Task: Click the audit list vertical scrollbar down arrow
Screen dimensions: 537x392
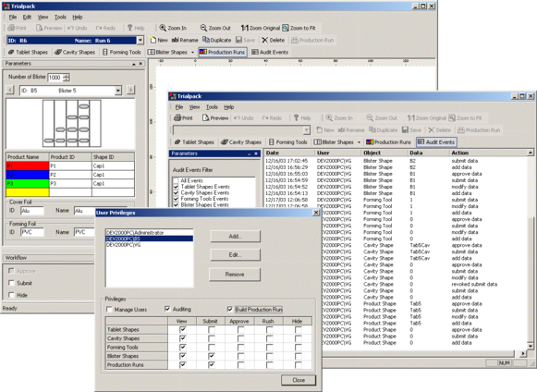Action: click(x=531, y=346)
